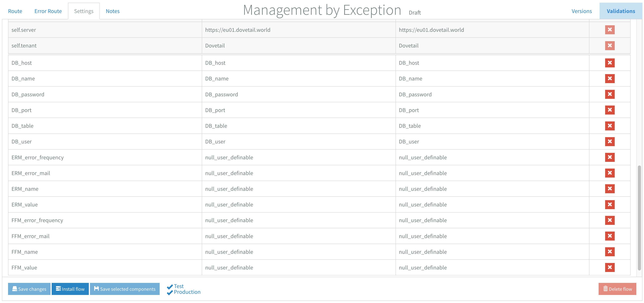Click the Delete flow button
644x303 pixels.
(617, 289)
